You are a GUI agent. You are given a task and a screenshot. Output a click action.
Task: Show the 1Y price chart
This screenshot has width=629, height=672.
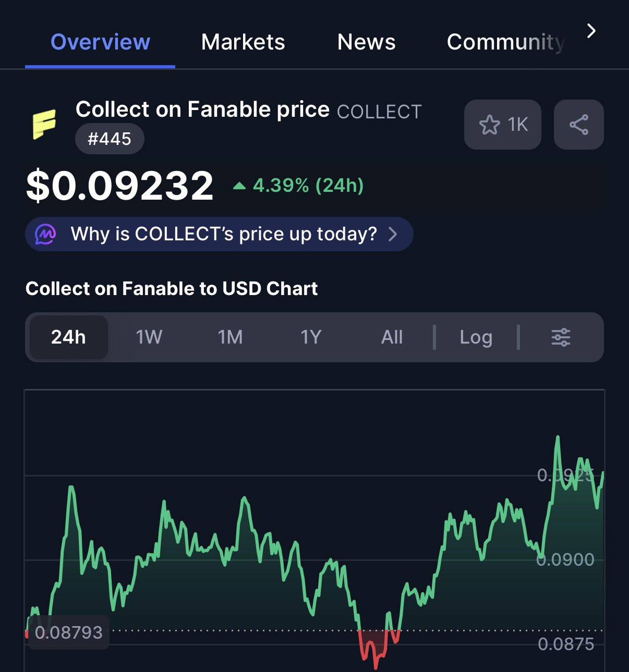[x=311, y=337]
